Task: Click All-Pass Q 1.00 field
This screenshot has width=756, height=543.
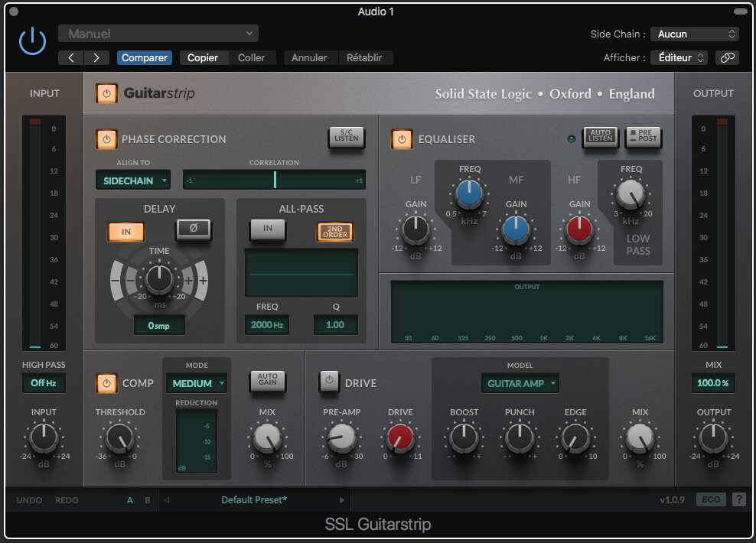Action: pos(336,325)
